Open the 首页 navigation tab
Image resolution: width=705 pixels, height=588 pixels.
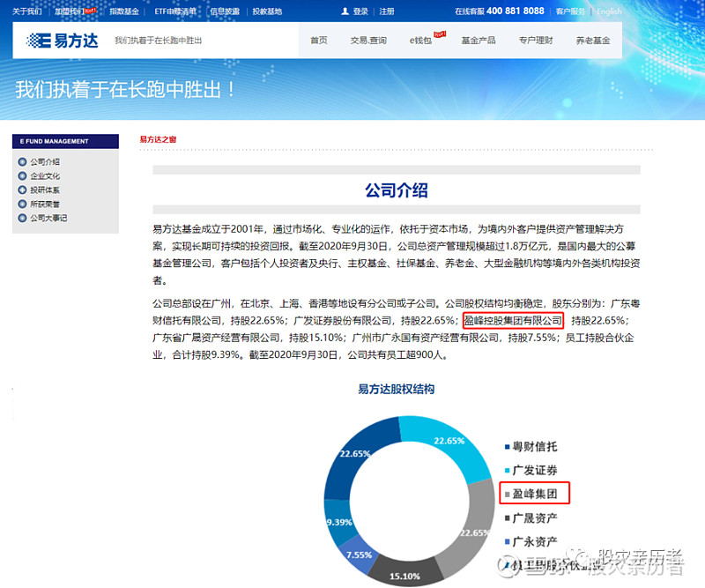coord(318,41)
